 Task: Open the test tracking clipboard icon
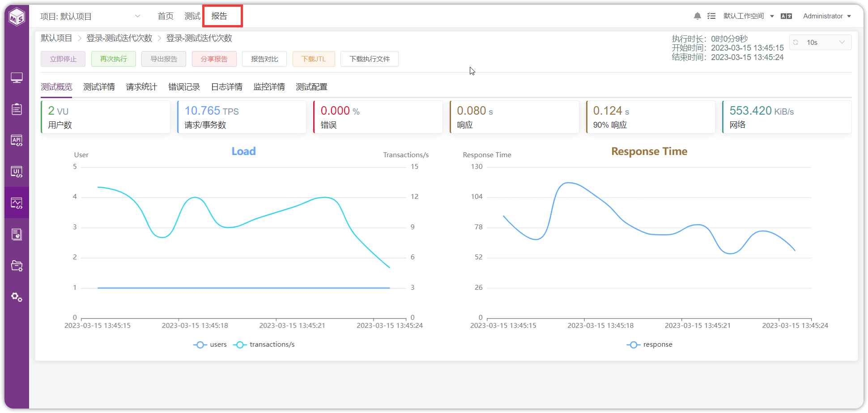point(17,109)
